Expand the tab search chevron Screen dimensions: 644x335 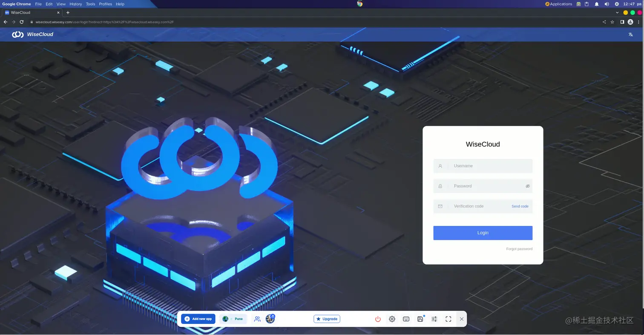pyautogui.click(x=618, y=13)
